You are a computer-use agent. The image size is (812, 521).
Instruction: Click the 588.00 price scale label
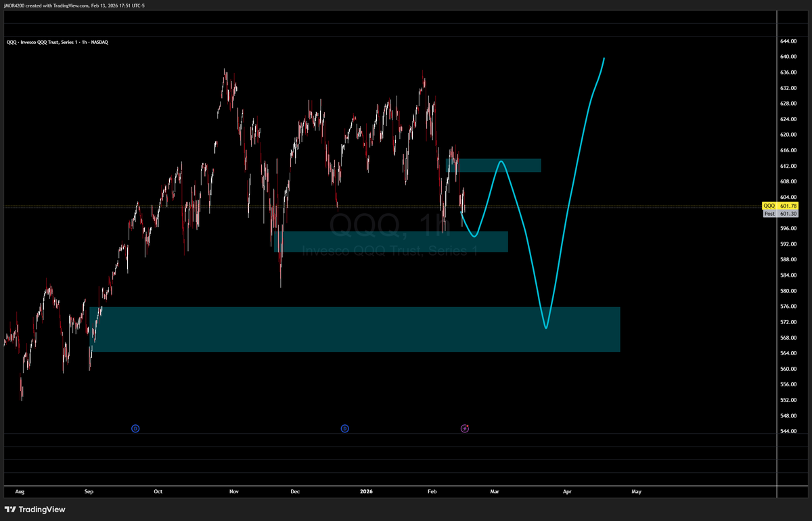tap(789, 259)
